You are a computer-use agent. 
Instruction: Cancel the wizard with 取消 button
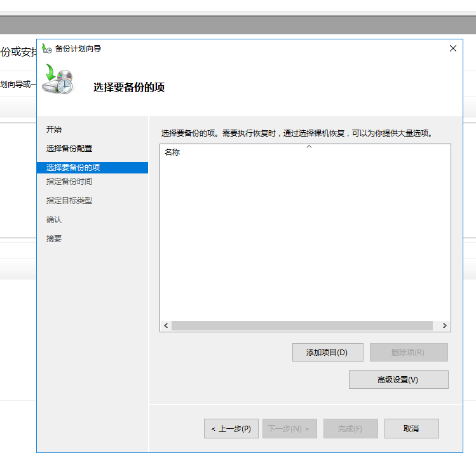[412, 428]
